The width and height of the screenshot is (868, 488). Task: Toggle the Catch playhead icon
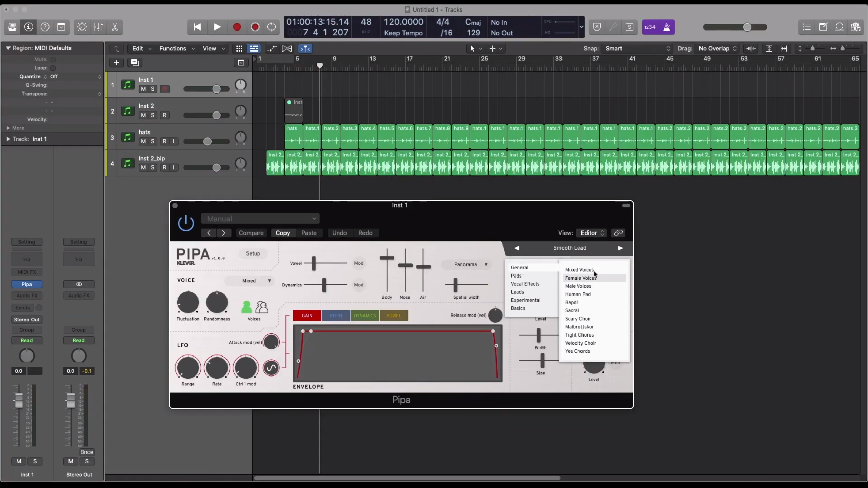pos(305,48)
